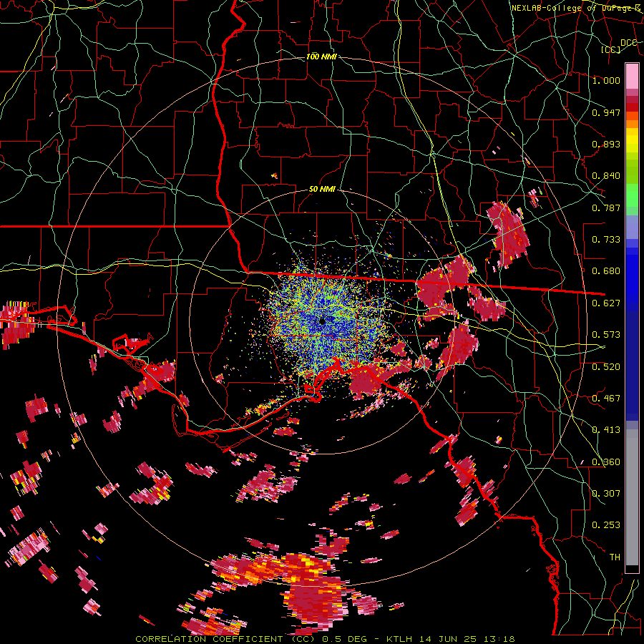Click the gray bottom segment of color bar
The width and height of the screenshot is (644, 644).
pyautogui.click(x=632, y=497)
